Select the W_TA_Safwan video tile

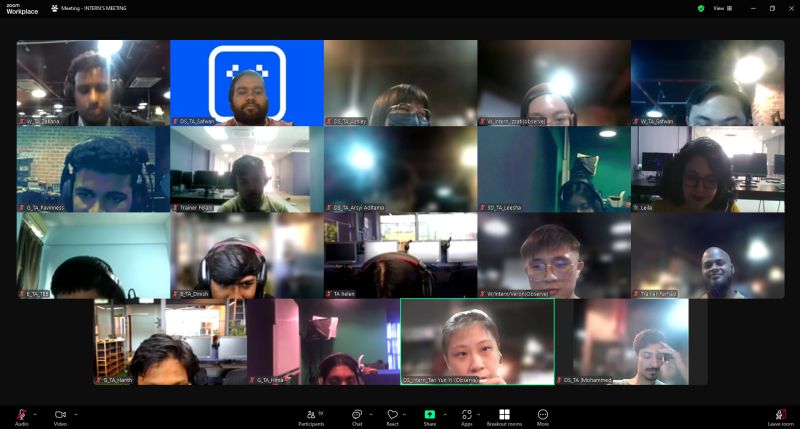click(708, 83)
